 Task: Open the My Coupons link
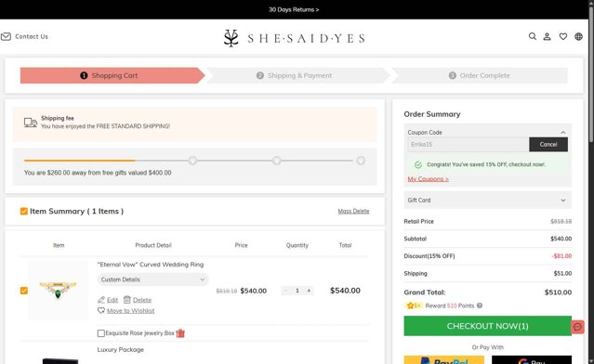[x=429, y=179]
